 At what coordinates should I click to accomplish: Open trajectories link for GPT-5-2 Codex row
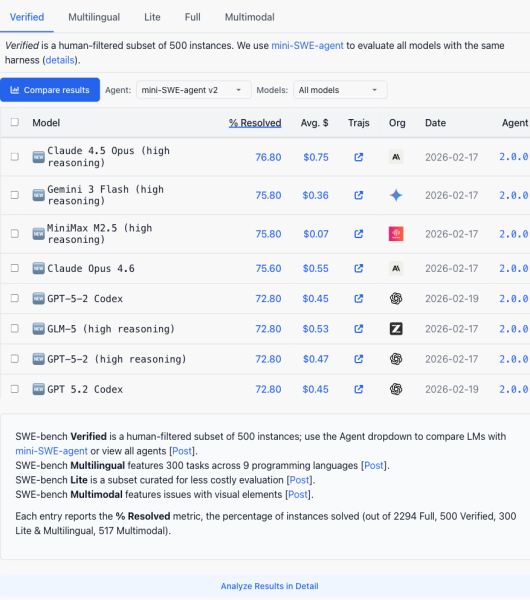[359, 298]
